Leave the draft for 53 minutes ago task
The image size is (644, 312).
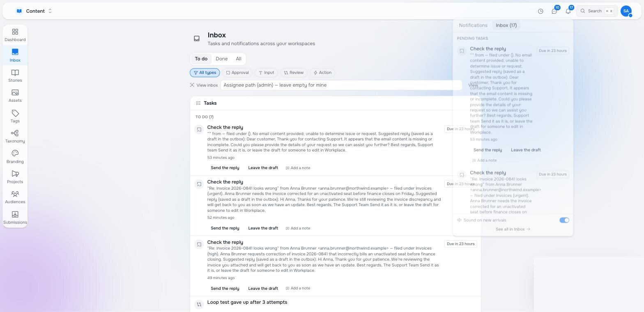coord(263,168)
